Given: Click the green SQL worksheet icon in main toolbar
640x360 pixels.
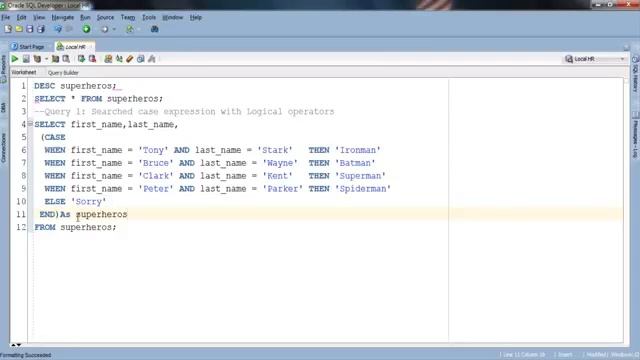Looking at the screenshot, I should (129, 29).
